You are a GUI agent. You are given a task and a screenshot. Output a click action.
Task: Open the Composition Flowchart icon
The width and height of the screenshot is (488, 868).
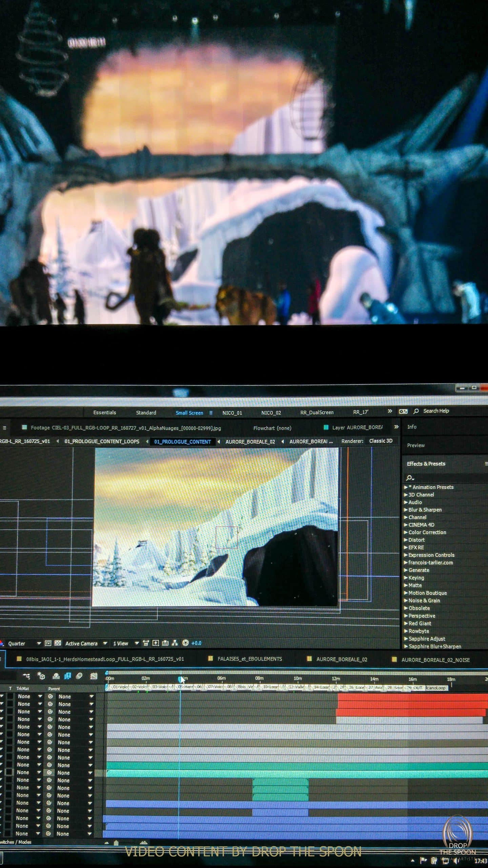click(x=175, y=643)
